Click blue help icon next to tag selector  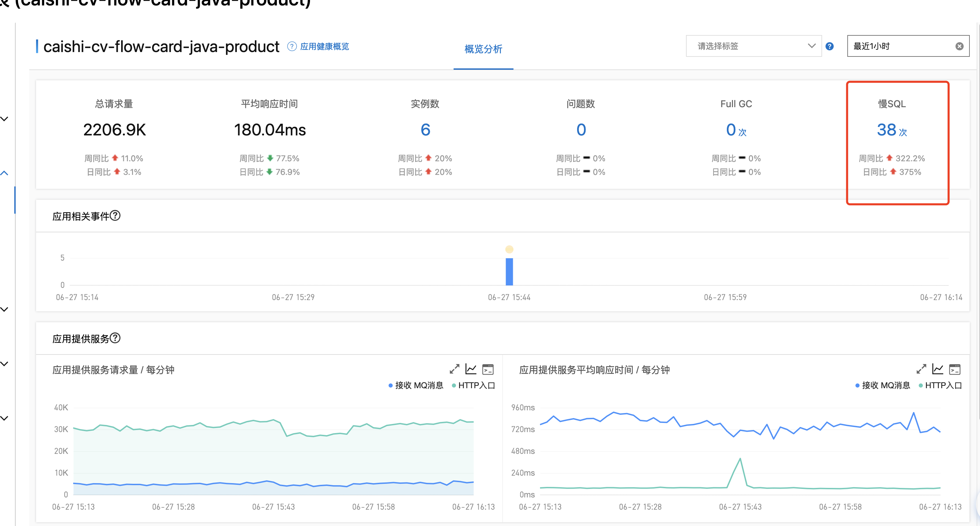[829, 46]
